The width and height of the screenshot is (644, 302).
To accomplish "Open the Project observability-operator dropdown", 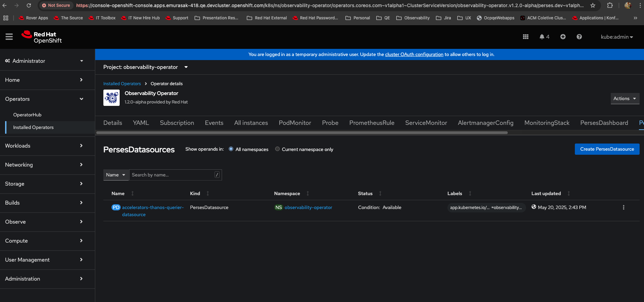I will point(146,67).
